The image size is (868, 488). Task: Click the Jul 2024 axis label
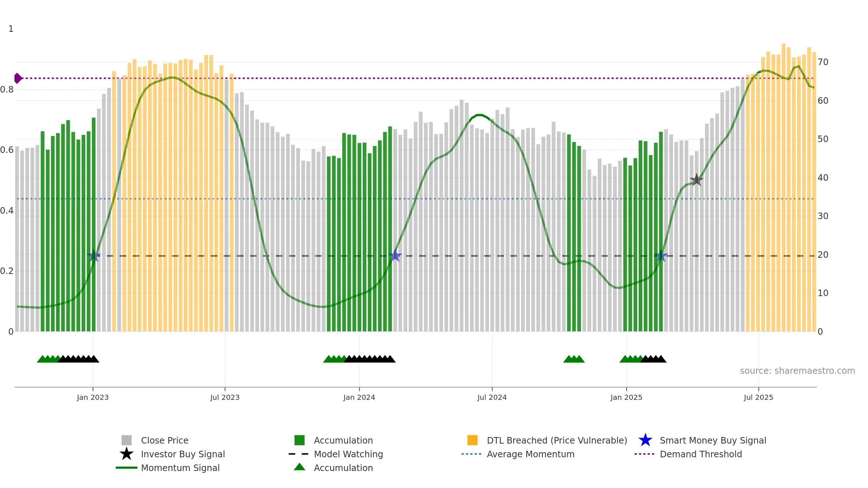point(492,397)
